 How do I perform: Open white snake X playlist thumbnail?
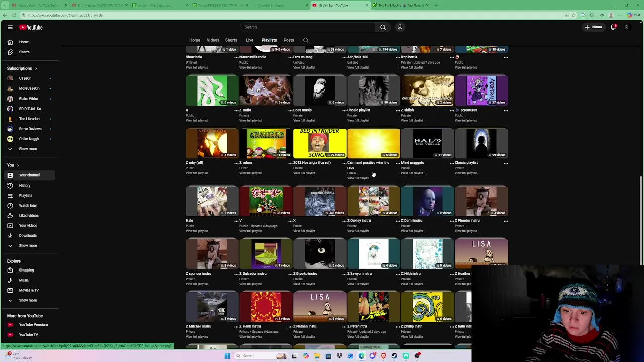[x=212, y=90]
